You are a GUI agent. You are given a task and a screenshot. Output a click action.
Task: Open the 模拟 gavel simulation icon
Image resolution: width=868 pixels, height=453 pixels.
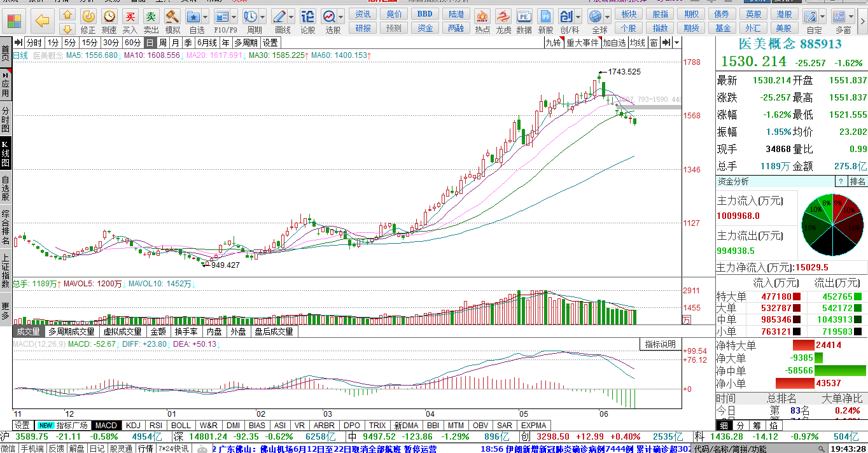click(172, 21)
